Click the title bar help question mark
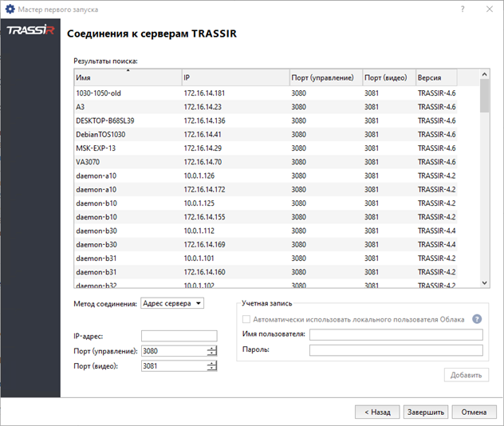Viewport: 504px width, 426px height. pos(462,8)
